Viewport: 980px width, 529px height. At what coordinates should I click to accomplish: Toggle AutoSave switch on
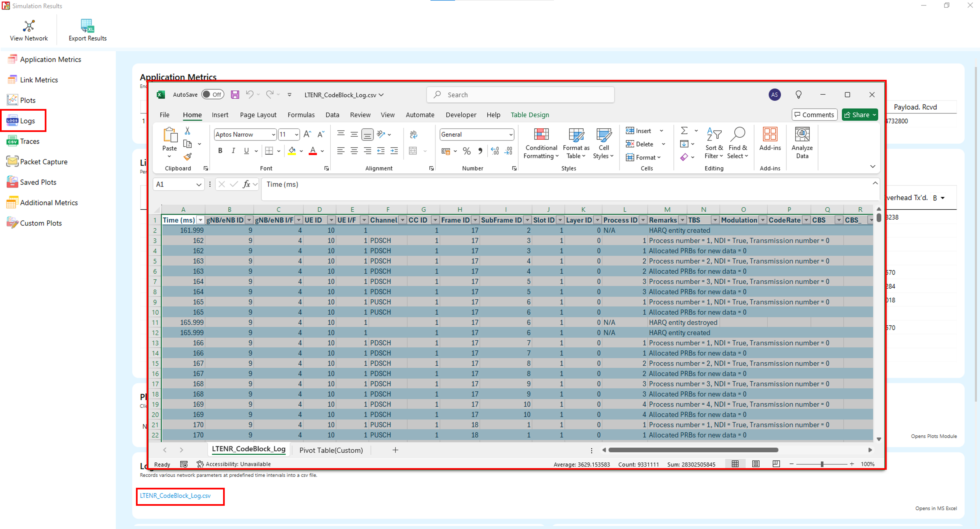(x=212, y=94)
